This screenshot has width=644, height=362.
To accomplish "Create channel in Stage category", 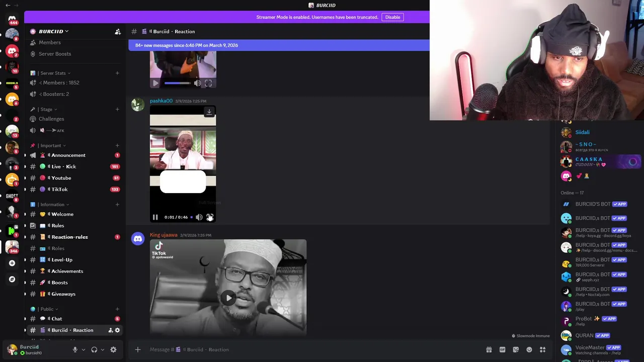I will click(x=117, y=109).
